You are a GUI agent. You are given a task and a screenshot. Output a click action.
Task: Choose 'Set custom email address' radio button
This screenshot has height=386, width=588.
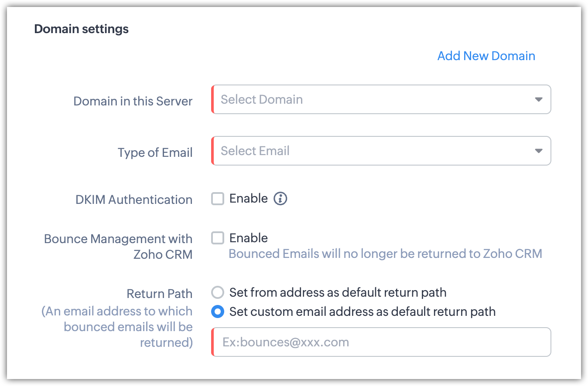[218, 312]
